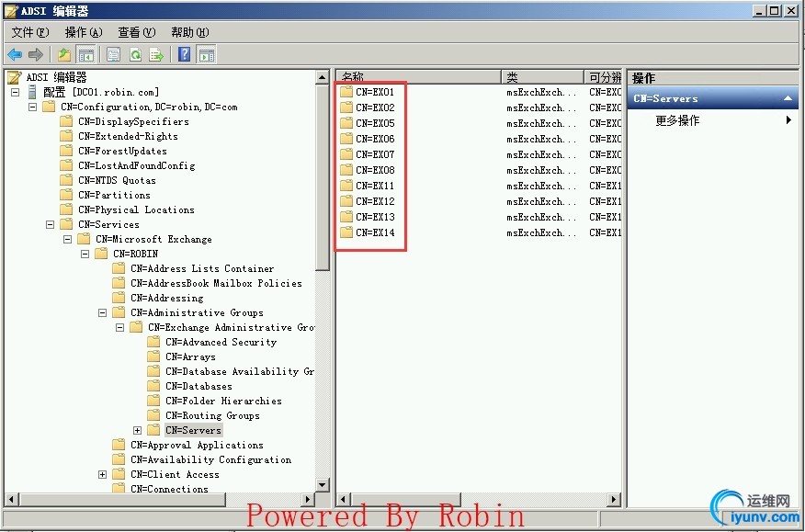The height and width of the screenshot is (532, 805).
Task: Select the CN=EX07 list entry
Action: point(375,154)
